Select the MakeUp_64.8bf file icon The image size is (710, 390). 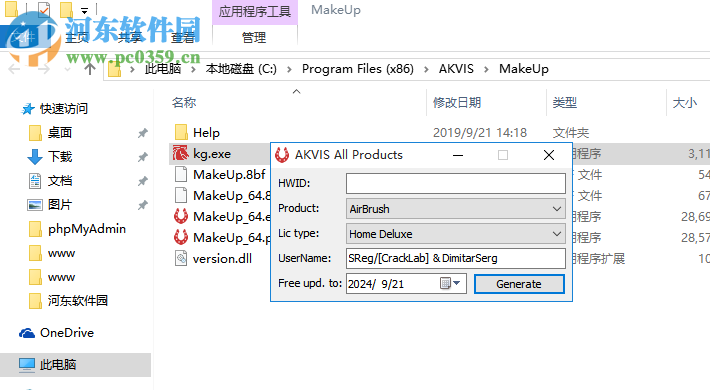click(181, 195)
